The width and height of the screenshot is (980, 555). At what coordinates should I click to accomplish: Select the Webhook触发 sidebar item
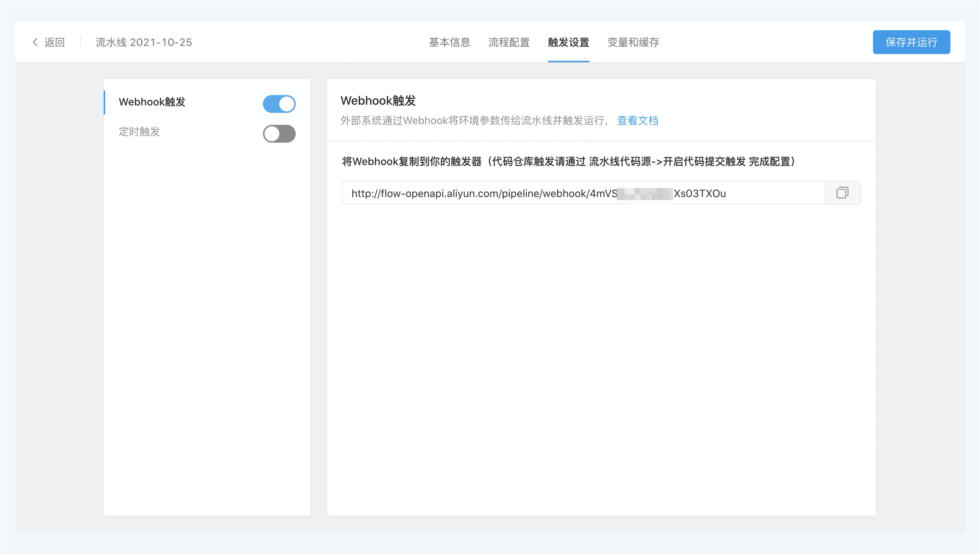tap(152, 102)
